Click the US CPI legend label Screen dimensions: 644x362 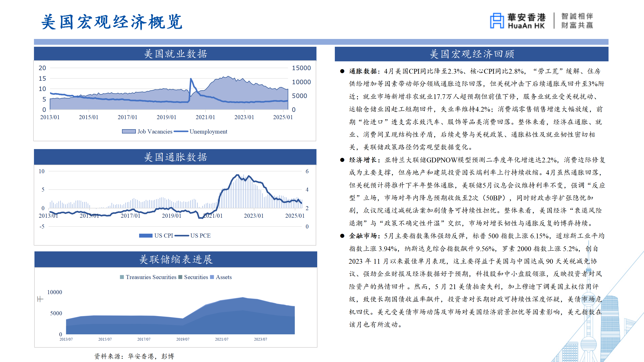(164, 236)
